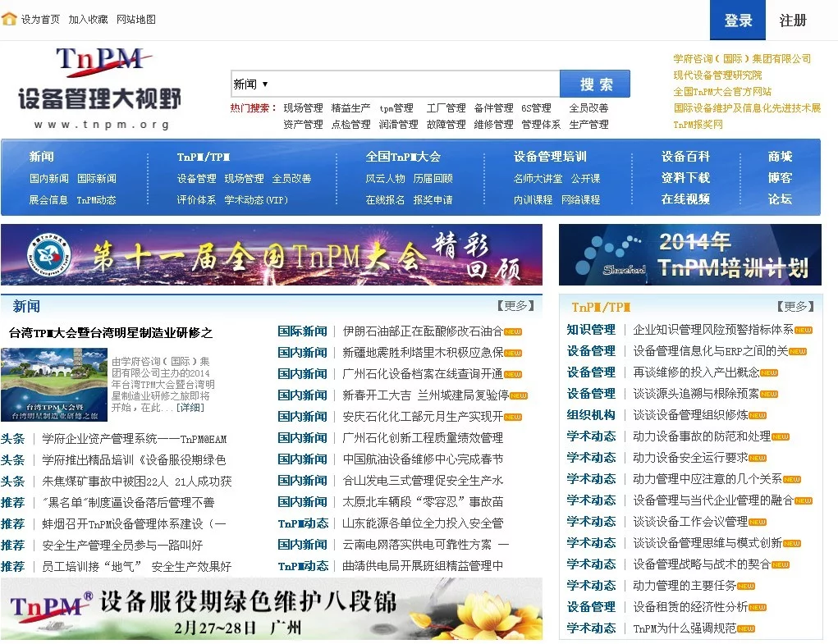Visit 博客 from the navigation bar
838x644 pixels.
coord(781,178)
